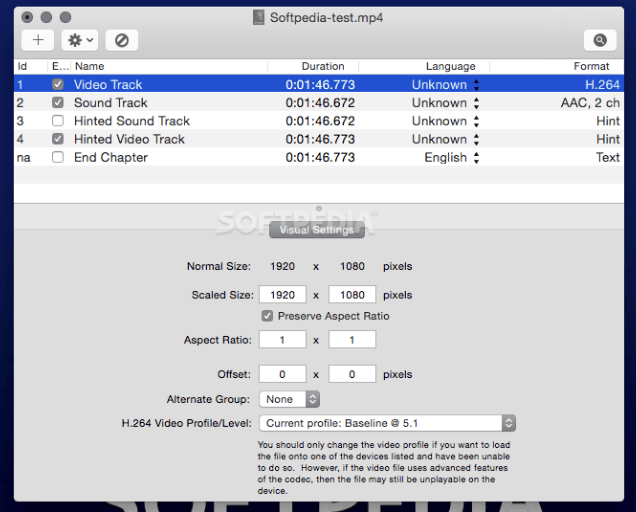Click the delete track toolbar icon
The height and width of the screenshot is (512, 636).
(122, 40)
